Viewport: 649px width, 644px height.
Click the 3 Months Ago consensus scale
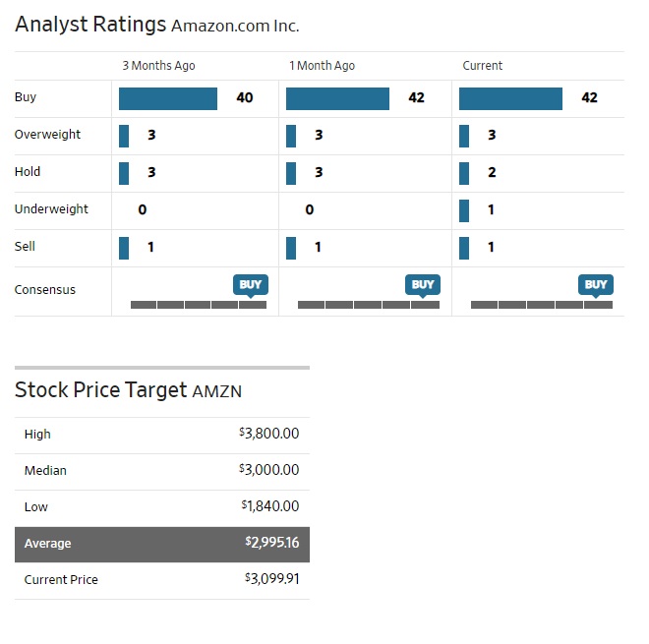coord(198,305)
